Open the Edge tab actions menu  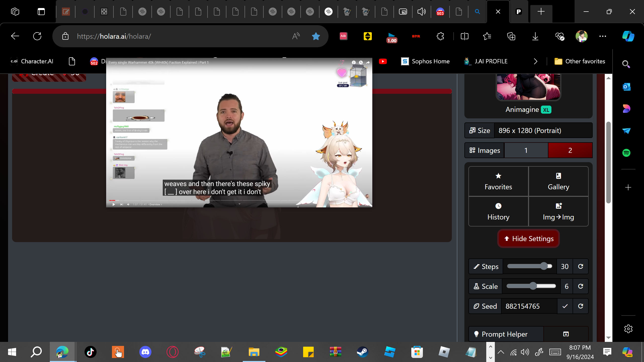click(41, 12)
